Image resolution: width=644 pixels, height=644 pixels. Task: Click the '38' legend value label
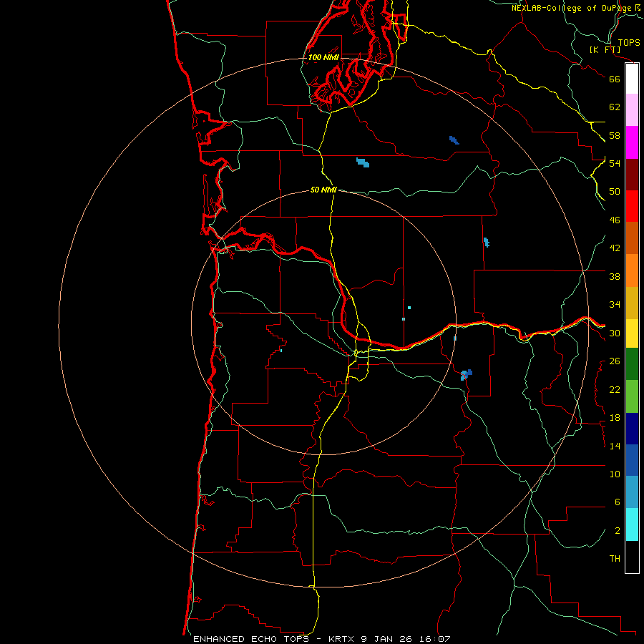[x=615, y=276]
